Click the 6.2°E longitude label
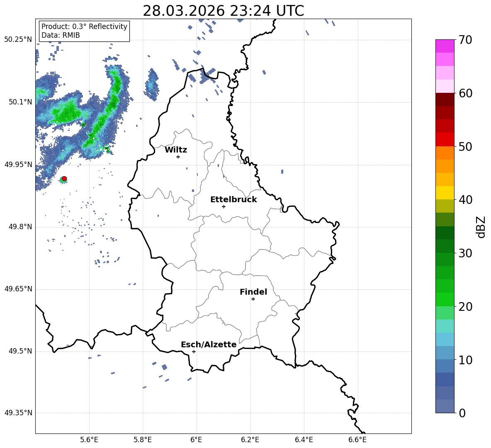Screen dimensions: 491x448 click(250, 440)
